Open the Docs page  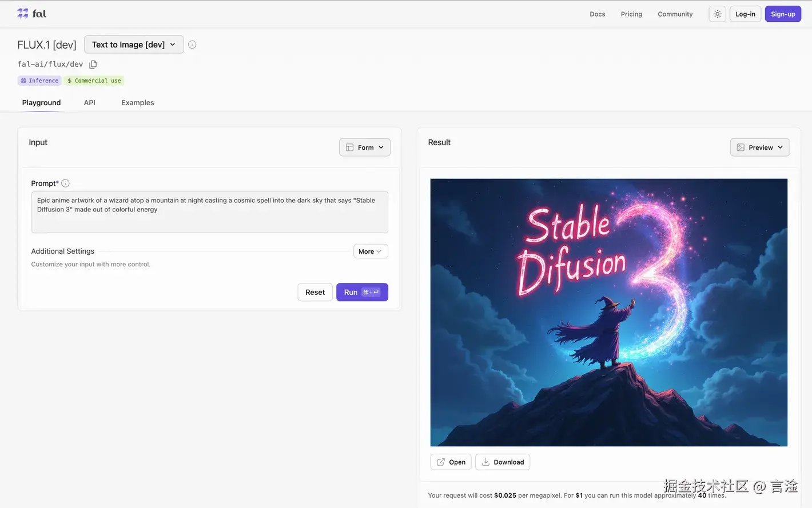click(x=598, y=14)
